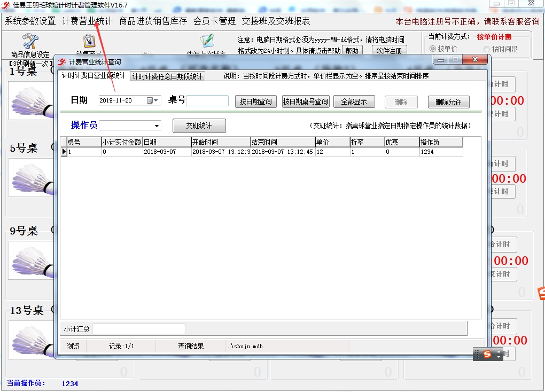
Task: Click the 全部显示 button
Action: tap(354, 101)
